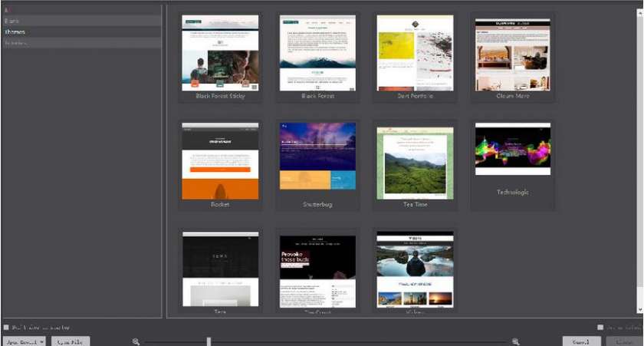The height and width of the screenshot is (346, 644).
Task: Click the thumbnail size slider handle
Action: pyautogui.click(x=209, y=341)
